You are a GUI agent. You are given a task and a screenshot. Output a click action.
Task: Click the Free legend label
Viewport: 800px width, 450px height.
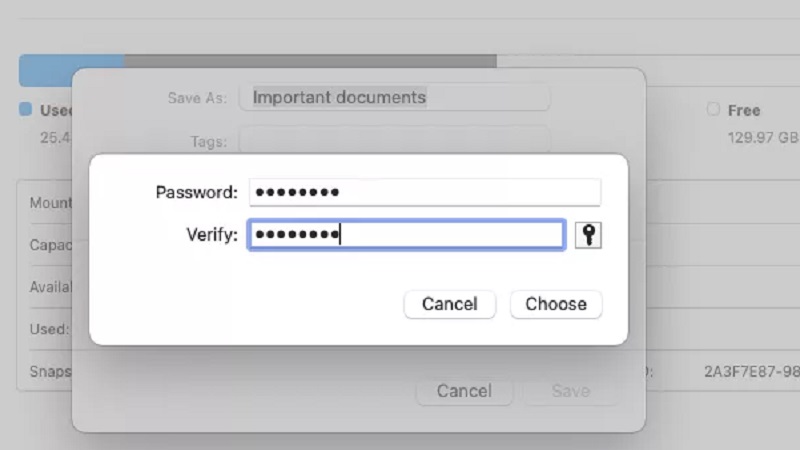(744, 110)
